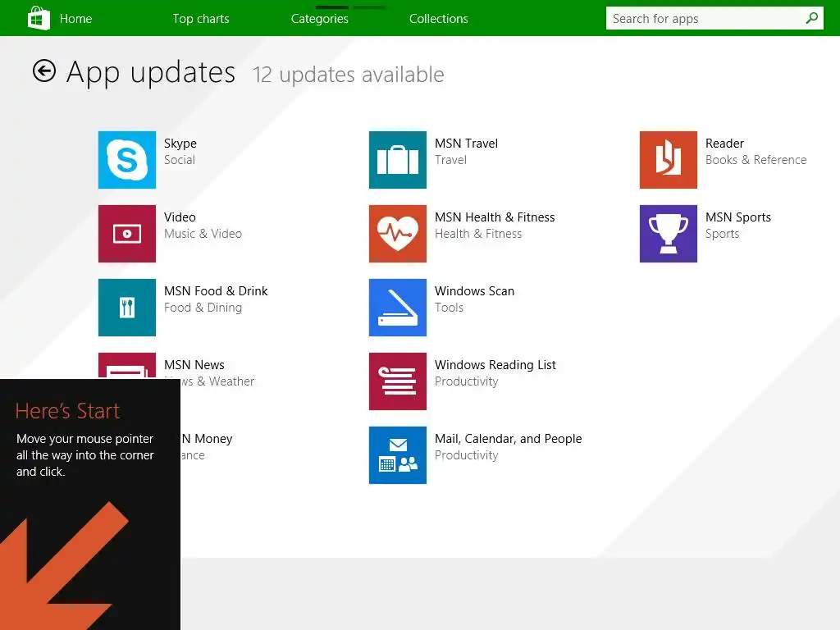Image resolution: width=840 pixels, height=630 pixels.
Task: Click Productivity under Windows Reading List
Action: pyautogui.click(x=467, y=382)
